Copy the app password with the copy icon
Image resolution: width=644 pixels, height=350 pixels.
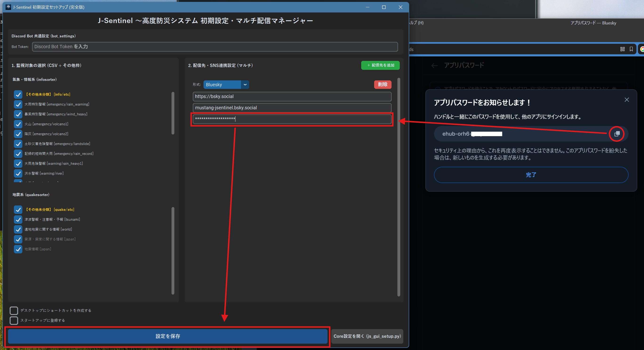(617, 134)
